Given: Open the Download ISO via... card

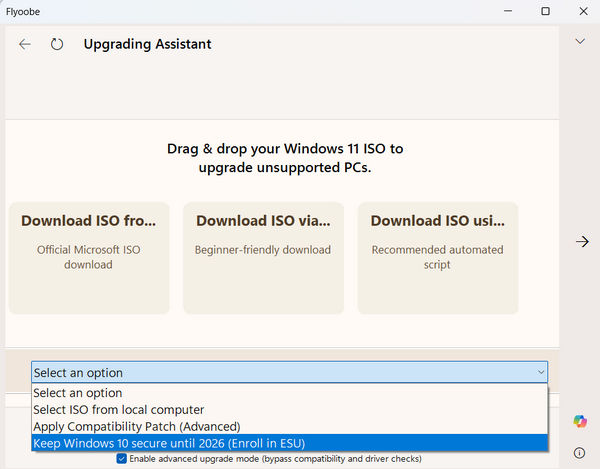Looking at the screenshot, I should click(x=263, y=258).
